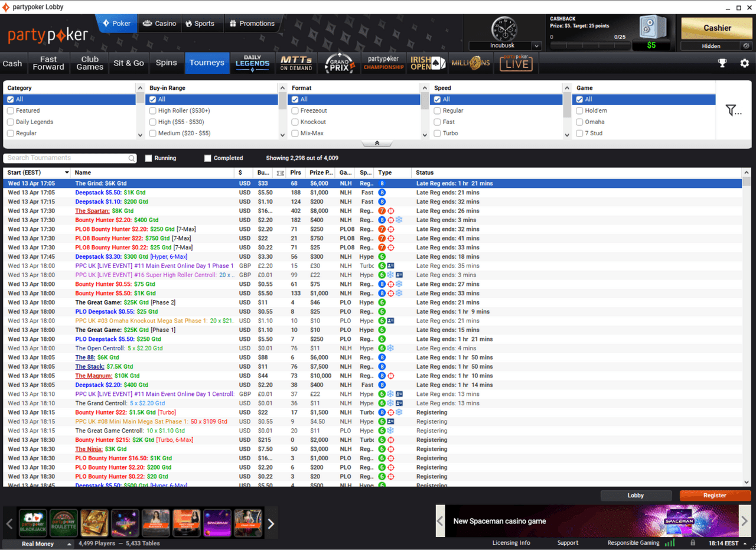Open the Grand Prix logo tab
Screen dimensions: 756x550
coord(340,63)
